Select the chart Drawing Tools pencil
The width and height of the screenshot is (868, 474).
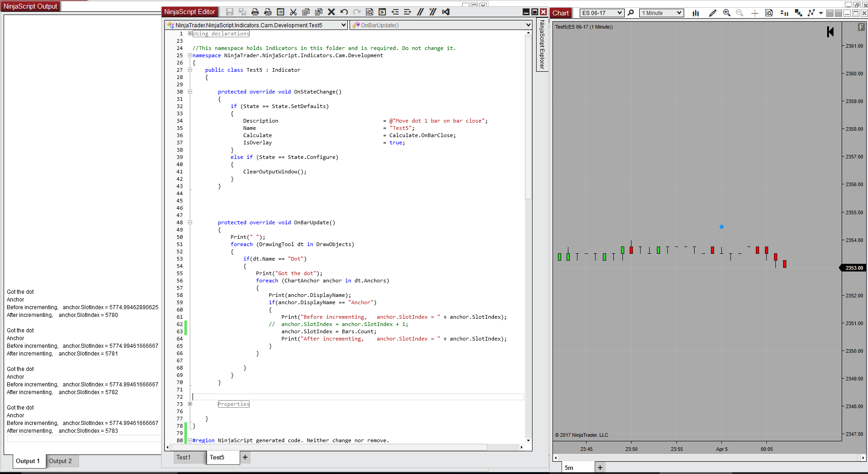[x=713, y=13]
